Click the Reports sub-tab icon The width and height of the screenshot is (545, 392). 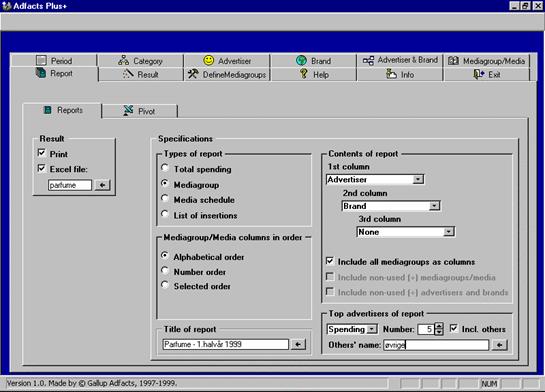pos(48,110)
